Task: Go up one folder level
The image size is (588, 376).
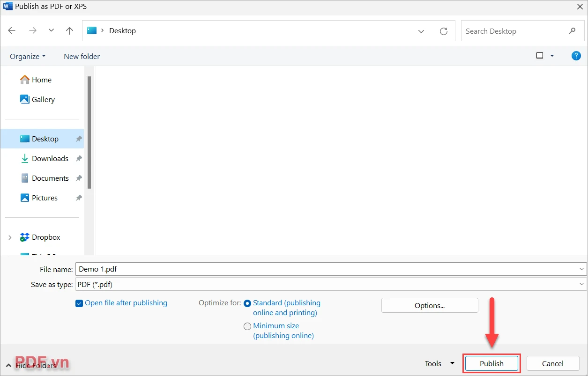Action: (70, 31)
